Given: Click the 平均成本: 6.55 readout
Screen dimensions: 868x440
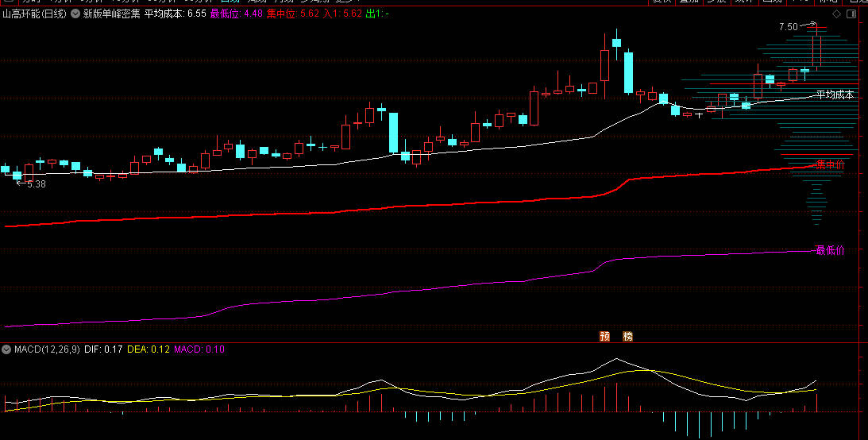Looking at the screenshot, I should (x=176, y=14).
